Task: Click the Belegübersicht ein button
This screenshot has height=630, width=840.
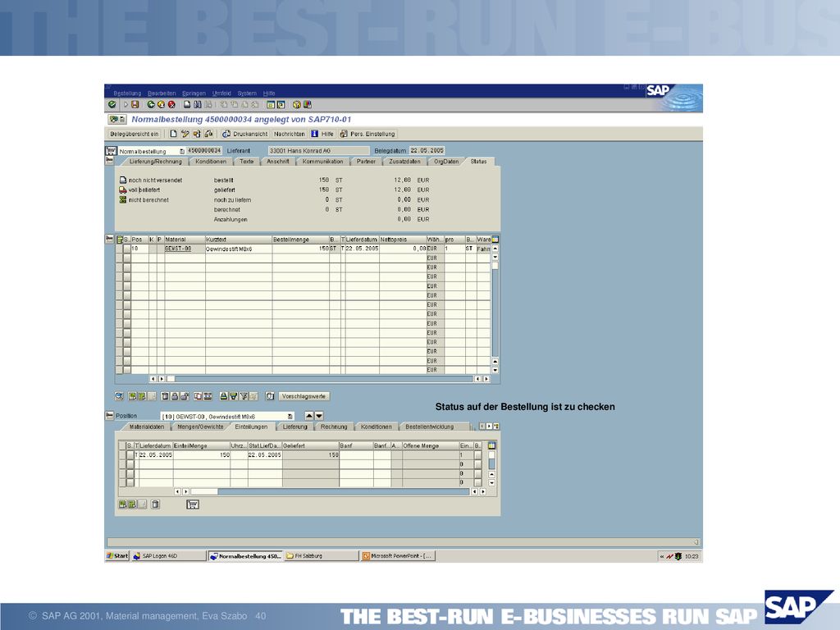Action: pyautogui.click(x=135, y=134)
